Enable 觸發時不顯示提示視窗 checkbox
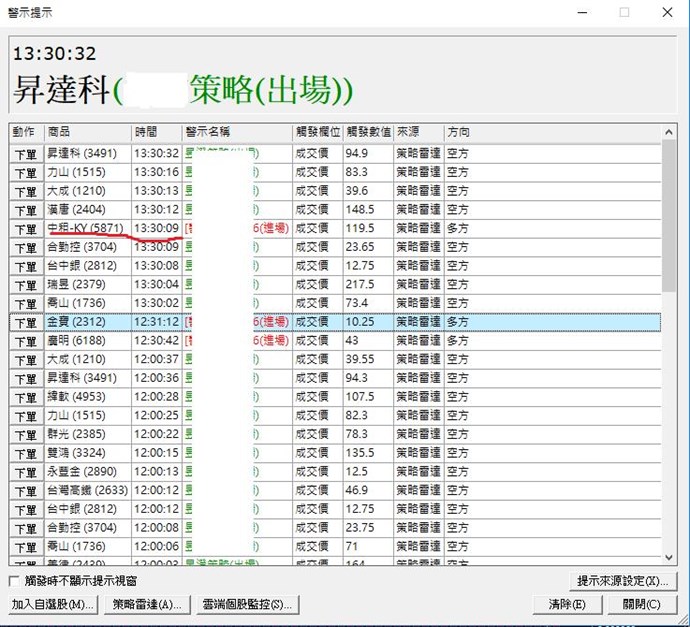 [x=14, y=581]
